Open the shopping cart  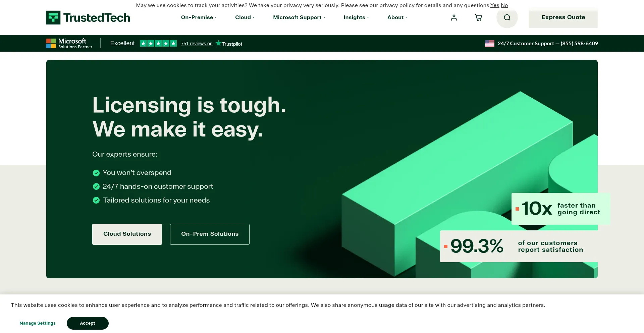(478, 17)
